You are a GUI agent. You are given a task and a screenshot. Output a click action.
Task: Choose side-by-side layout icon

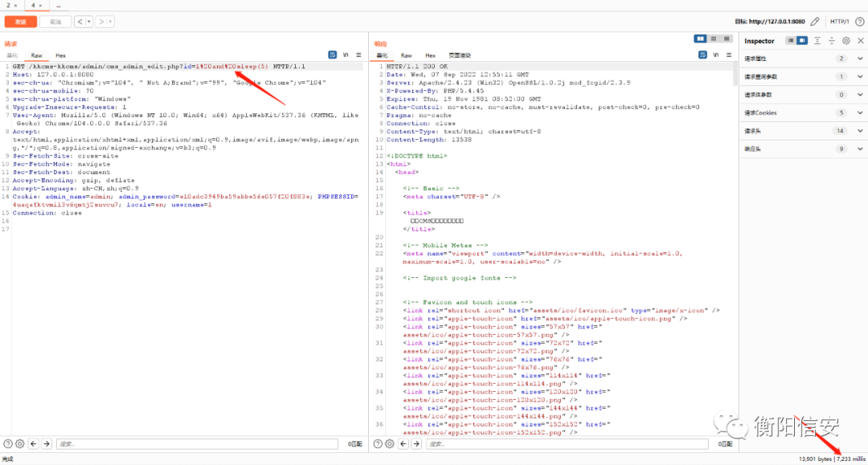pyautogui.click(x=700, y=39)
